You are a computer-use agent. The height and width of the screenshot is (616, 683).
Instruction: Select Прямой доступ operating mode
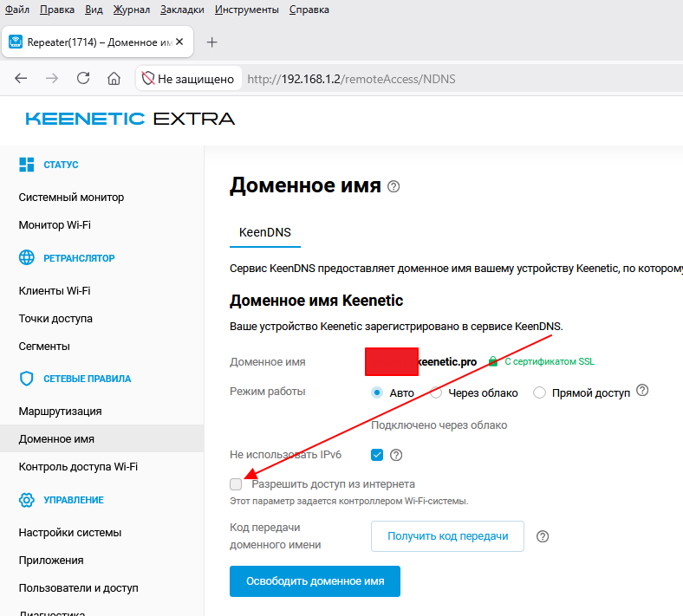tap(539, 392)
